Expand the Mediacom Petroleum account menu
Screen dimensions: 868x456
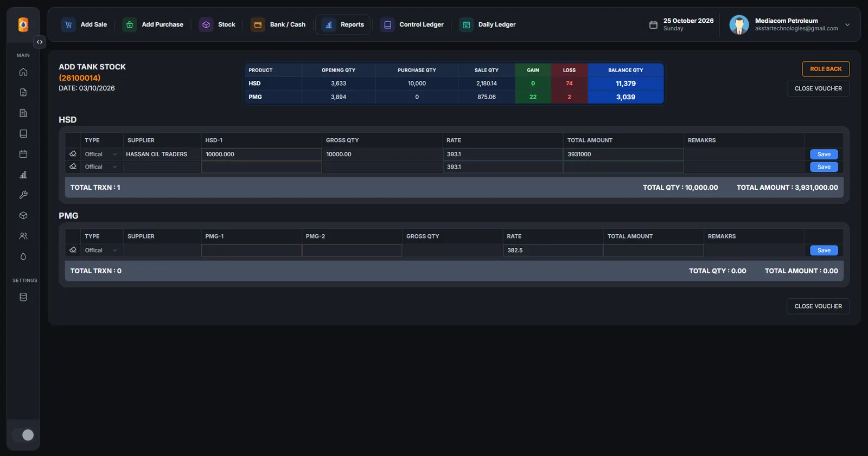tap(847, 24)
